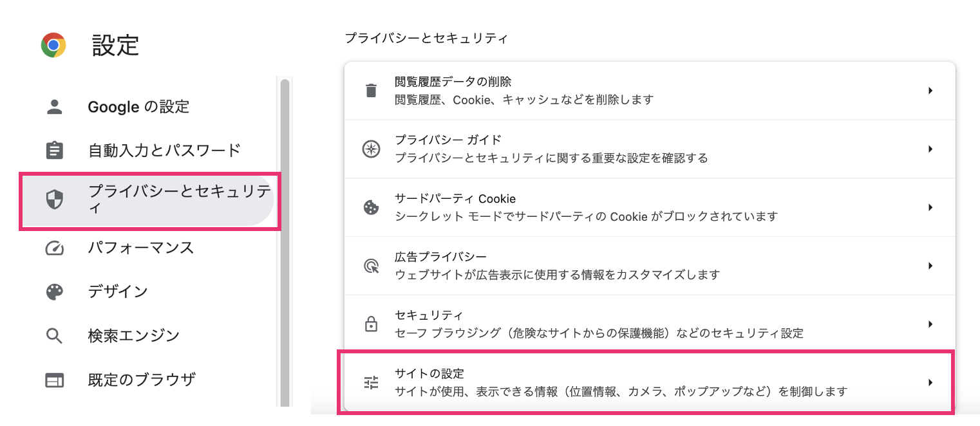Click the compass icon for プライバシー ガイド

[x=371, y=149]
